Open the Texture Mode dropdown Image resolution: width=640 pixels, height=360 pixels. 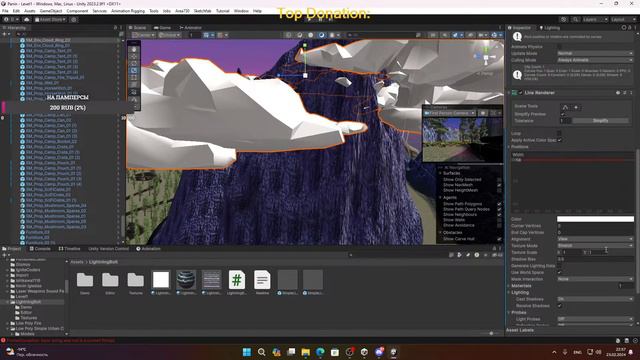click(x=595, y=246)
